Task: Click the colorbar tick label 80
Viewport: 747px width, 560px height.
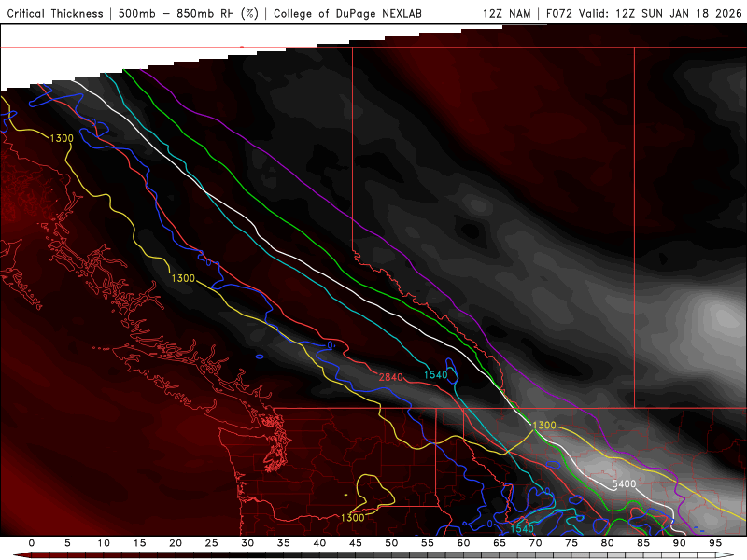Action: click(608, 543)
